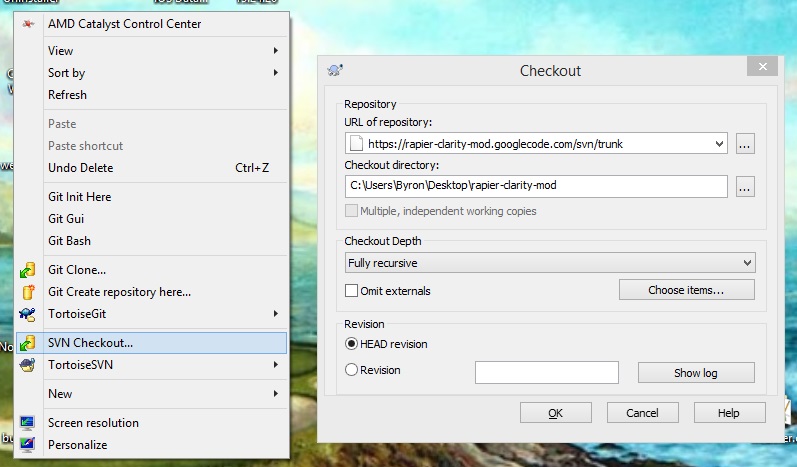797x467 pixels.
Task: Click the Help button
Action: 729,413
